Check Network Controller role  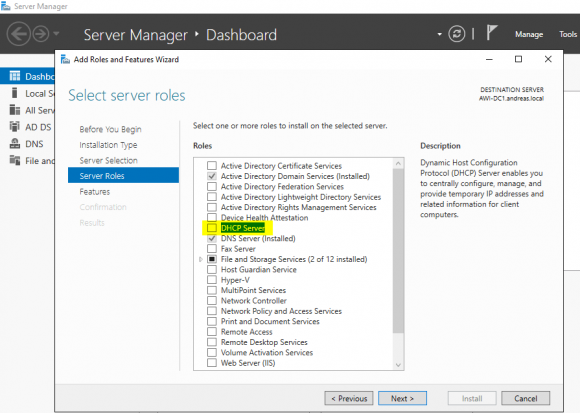[212, 300]
